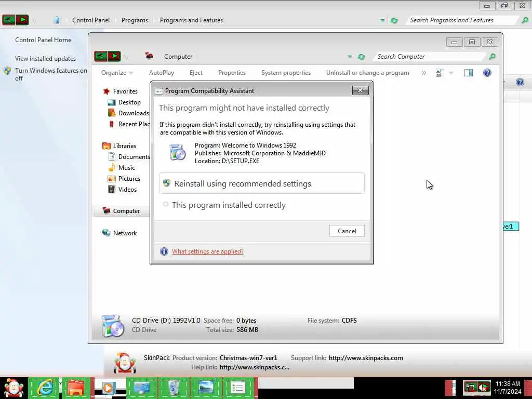The height and width of the screenshot is (399, 532).
Task: Cancel the Program Compatibility Assistant dialog
Action: (347, 231)
